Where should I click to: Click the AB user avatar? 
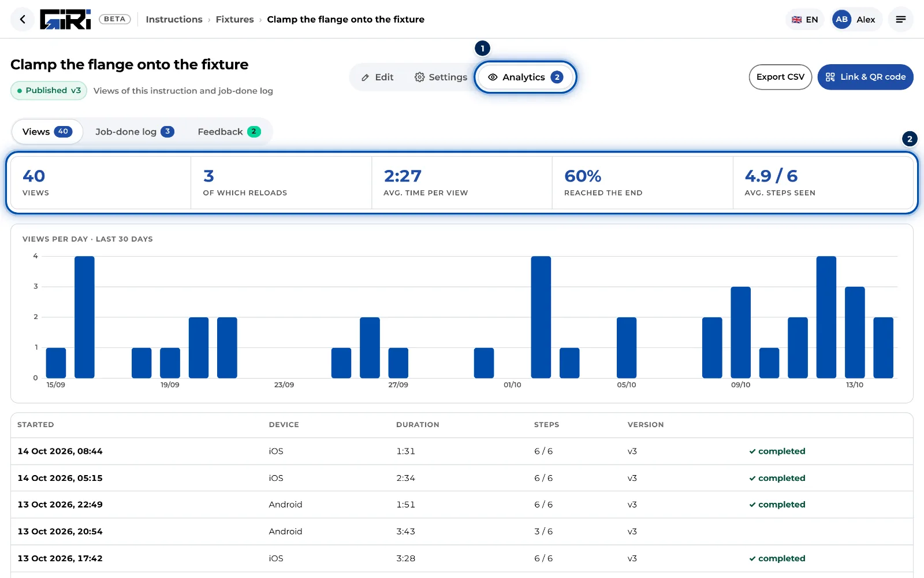click(841, 20)
